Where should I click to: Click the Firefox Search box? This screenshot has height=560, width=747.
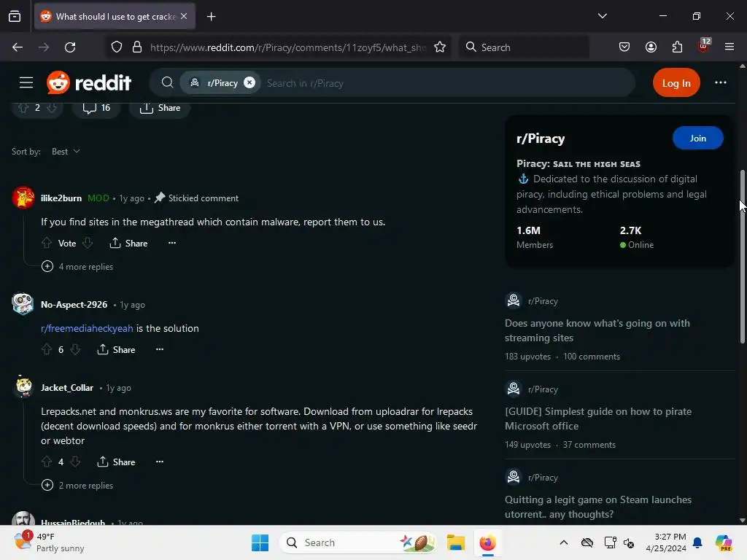click(524, 47)
